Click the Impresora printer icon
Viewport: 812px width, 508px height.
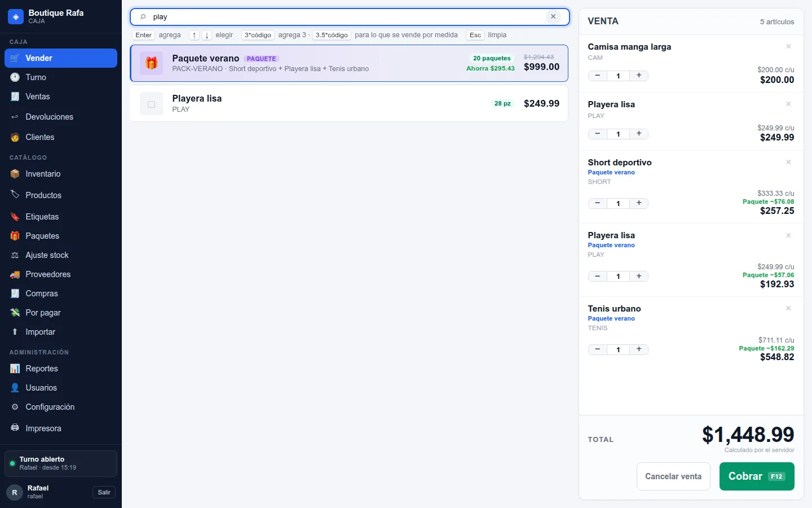[x=15, y=428]
